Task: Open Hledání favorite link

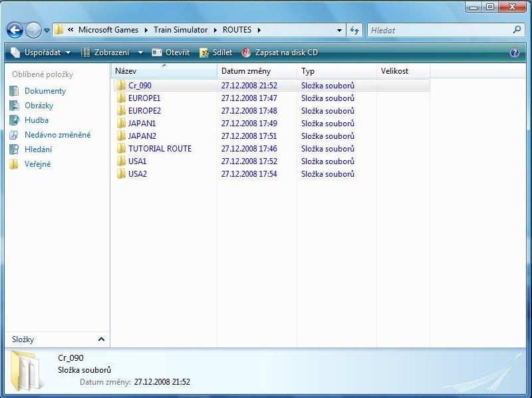Action: [x=39, y=149]
